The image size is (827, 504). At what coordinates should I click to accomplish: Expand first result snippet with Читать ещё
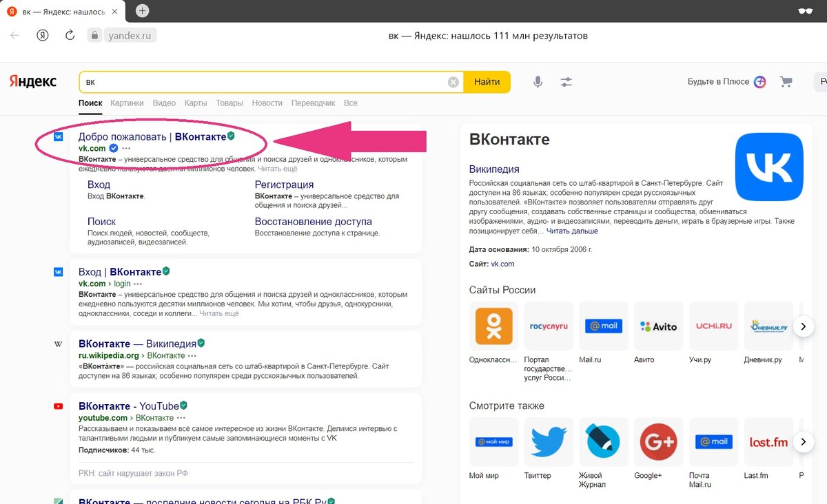pyautogui.click(x=278, y=169)
